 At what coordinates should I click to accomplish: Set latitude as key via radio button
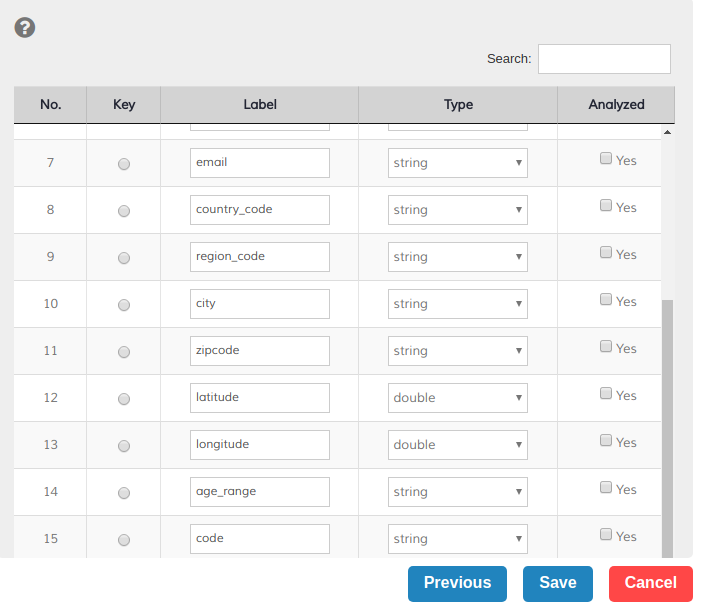[x=124, y=399]
